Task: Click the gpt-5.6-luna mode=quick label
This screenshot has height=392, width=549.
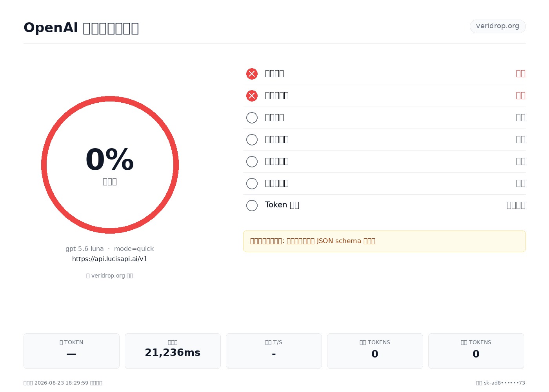Action: (110, 249)
